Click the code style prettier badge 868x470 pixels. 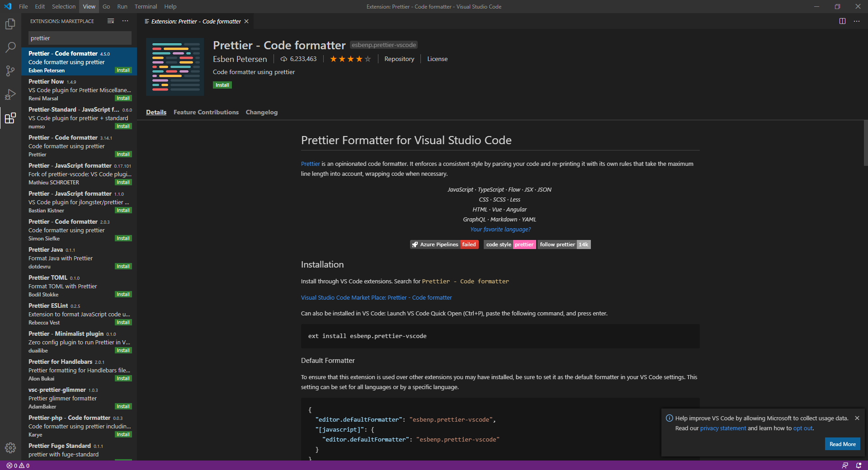pos(509,244)
